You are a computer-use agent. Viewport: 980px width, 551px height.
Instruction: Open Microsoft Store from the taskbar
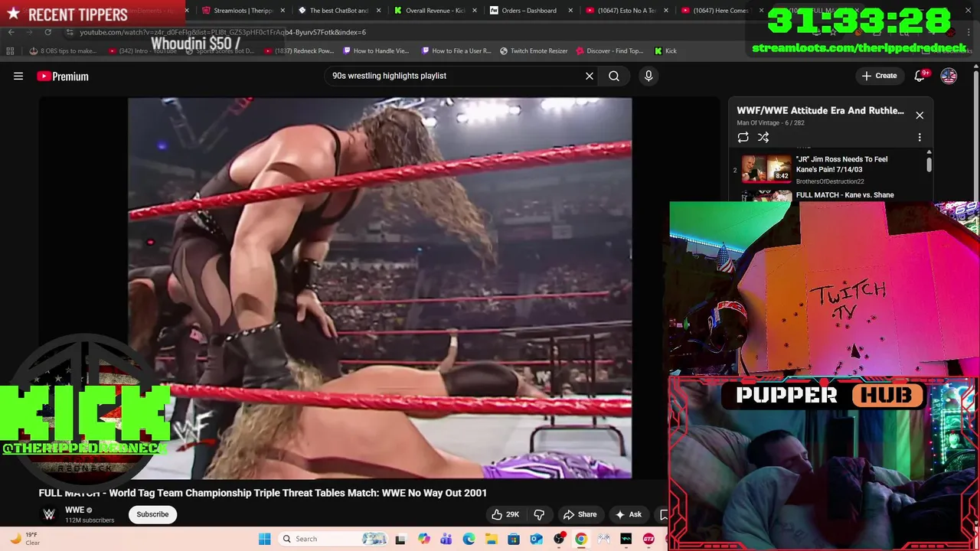pyautogui.click(x=514, y=539)
